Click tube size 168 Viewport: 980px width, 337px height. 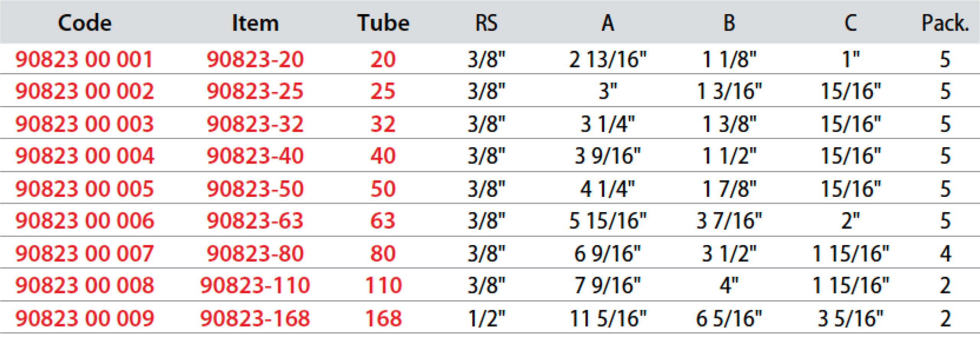383,318
